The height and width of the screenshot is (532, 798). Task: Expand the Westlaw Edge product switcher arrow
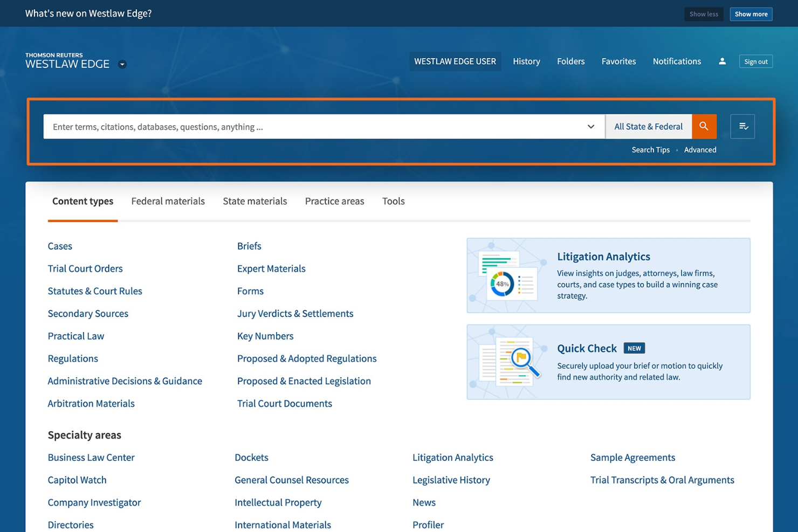coord(122,64)
